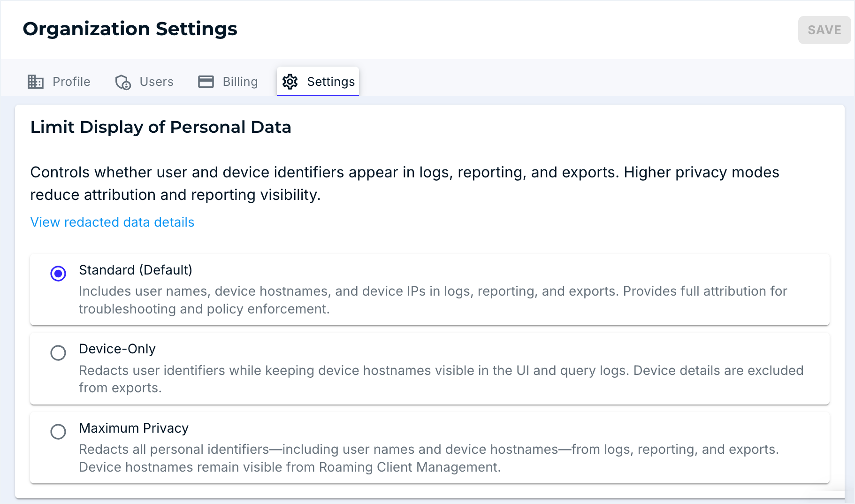Click the Limit Display of Personal Data heading

click(160, 127)
